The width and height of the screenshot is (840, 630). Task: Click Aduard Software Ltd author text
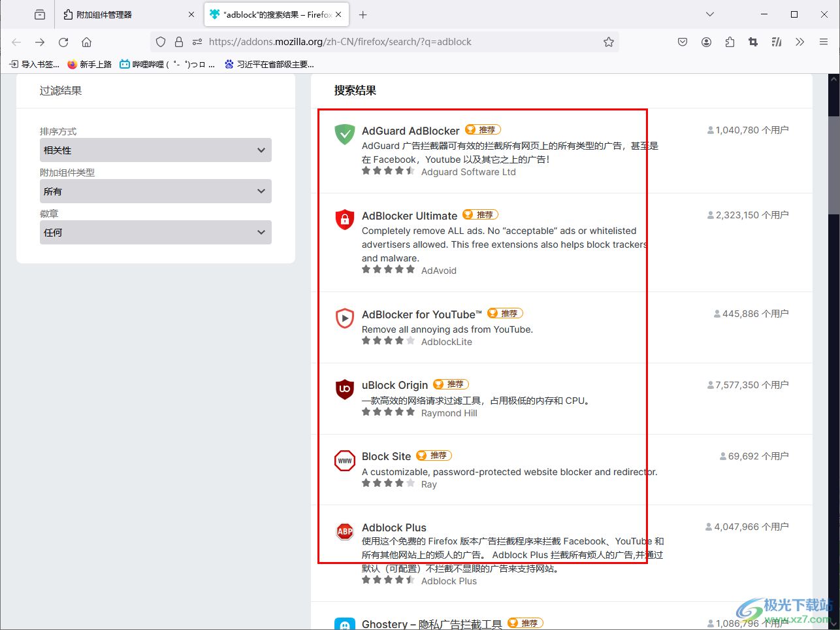468,172
